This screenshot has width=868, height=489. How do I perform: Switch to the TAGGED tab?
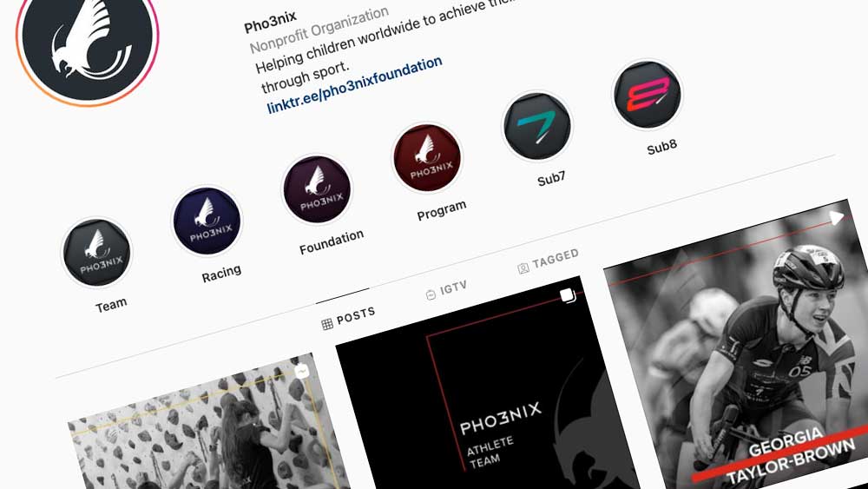coord(549,261)
